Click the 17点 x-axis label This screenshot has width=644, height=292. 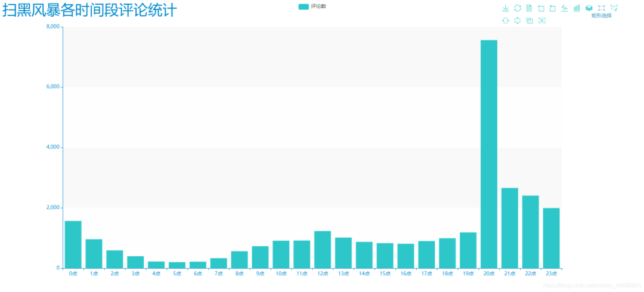coord(426,274)
